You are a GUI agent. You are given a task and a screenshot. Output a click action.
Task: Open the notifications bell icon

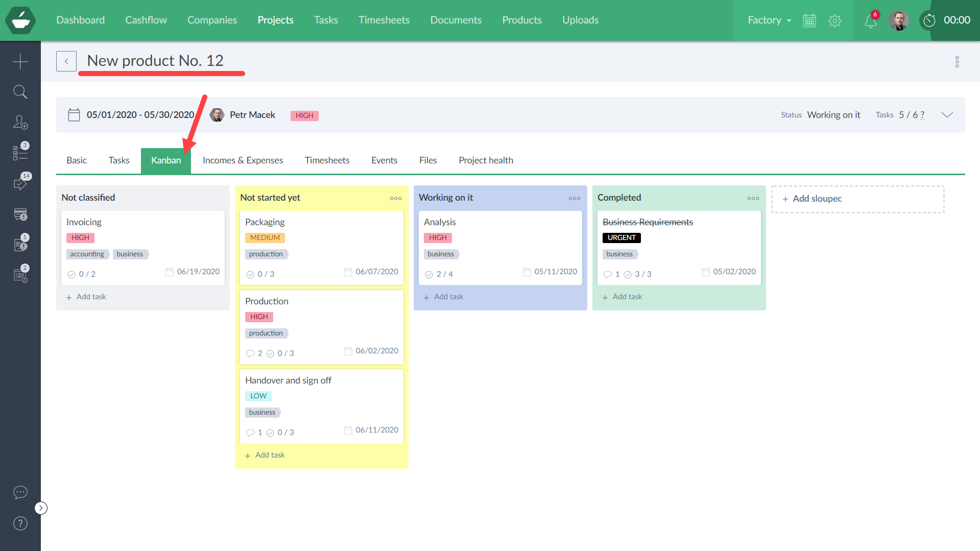(871, 21)
